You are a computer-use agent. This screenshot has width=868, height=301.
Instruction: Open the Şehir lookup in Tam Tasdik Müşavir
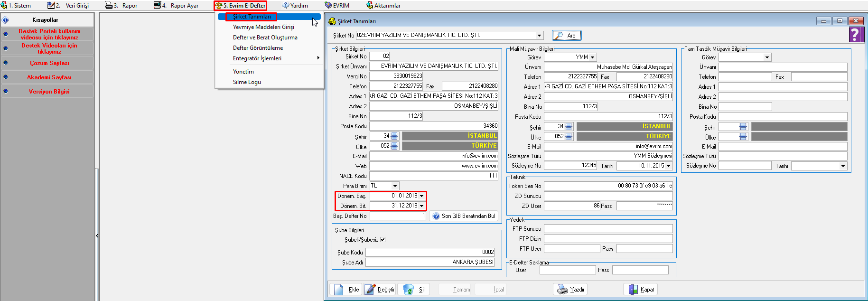[x=743, y=127]
